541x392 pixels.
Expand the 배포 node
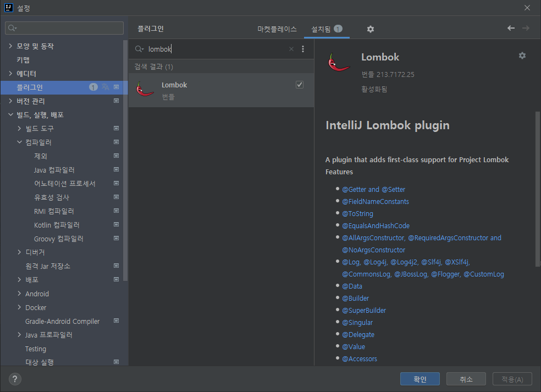click(19, 279)
